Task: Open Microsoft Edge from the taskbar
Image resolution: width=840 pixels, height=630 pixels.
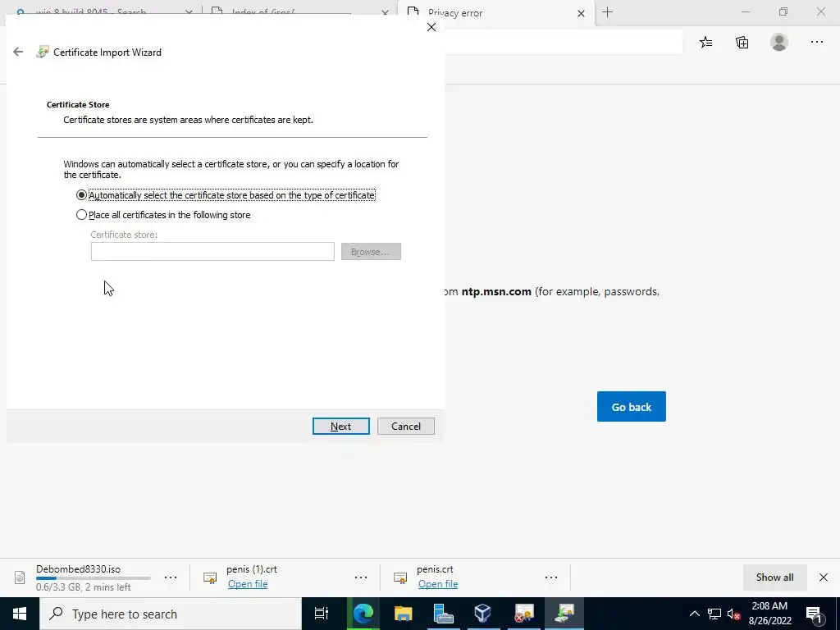Action: tap(363, 614)
